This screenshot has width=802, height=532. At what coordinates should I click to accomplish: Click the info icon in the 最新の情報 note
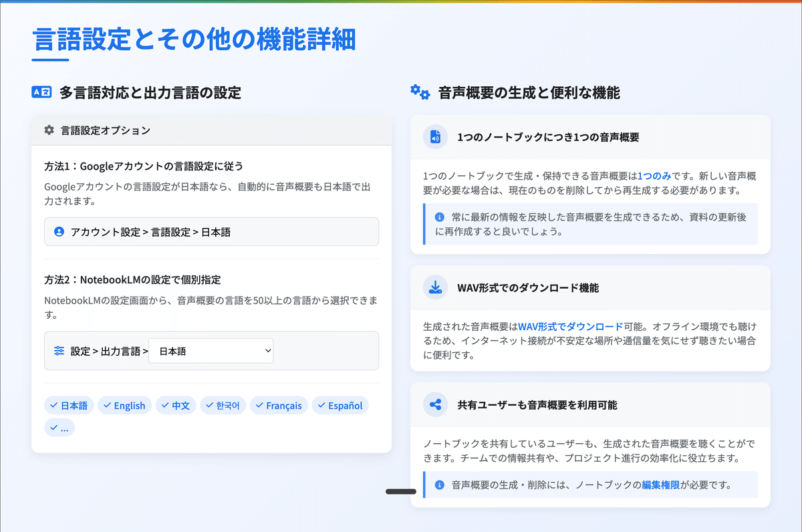click(438, 221)
